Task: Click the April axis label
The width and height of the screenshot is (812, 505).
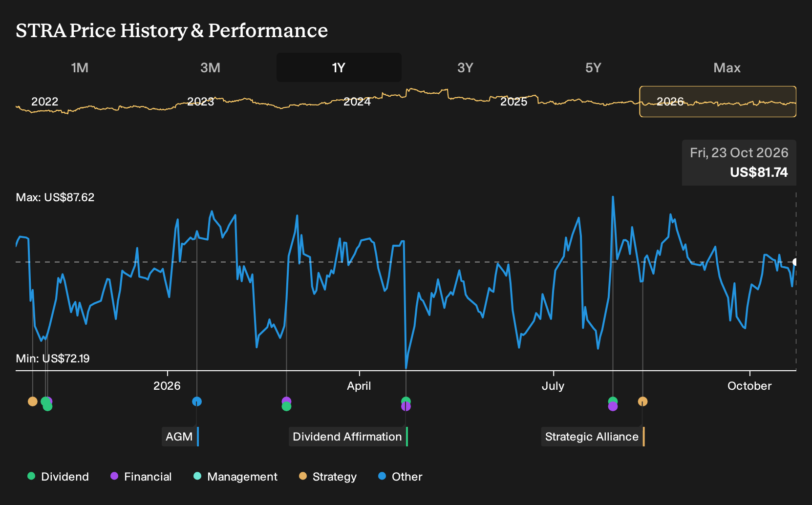Action: [359, 386]
